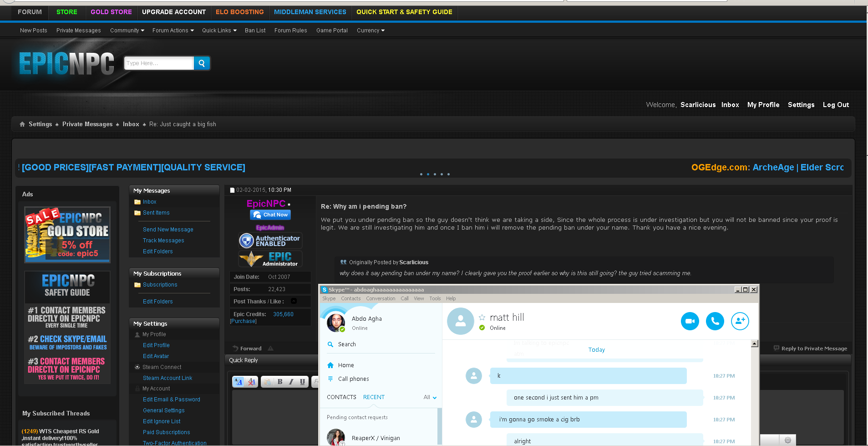Click the EpicNPC Safety Guide ad banner
This screenshot has width=868, height=446.
(67, 328)
